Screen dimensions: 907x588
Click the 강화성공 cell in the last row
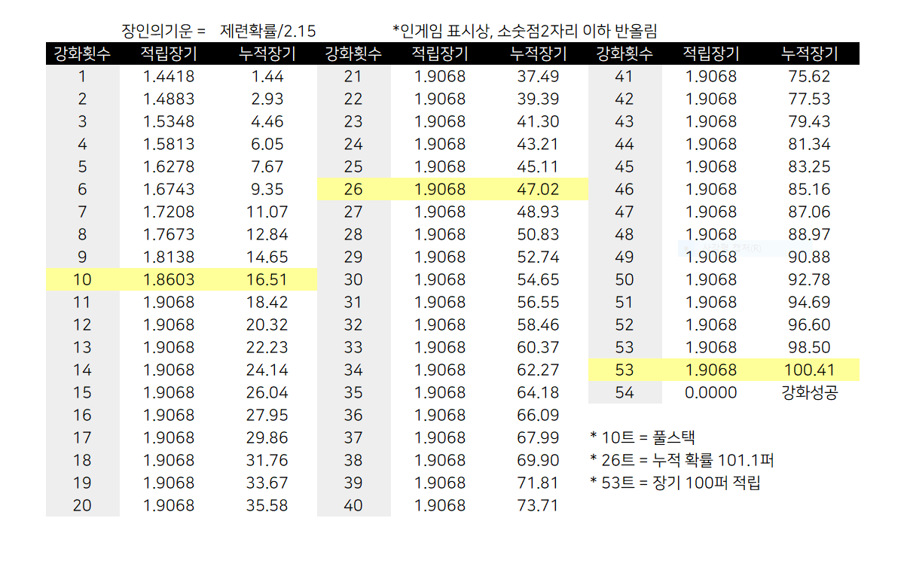tap(809, 392)
